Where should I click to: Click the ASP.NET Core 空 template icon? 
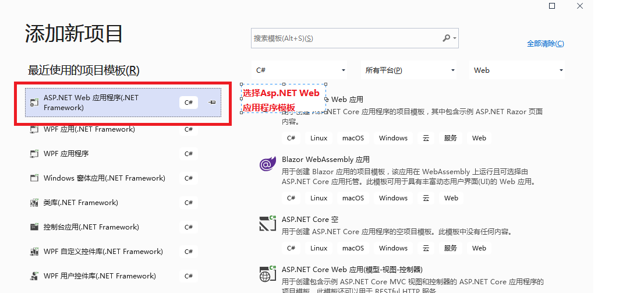(x=268, y=223)
